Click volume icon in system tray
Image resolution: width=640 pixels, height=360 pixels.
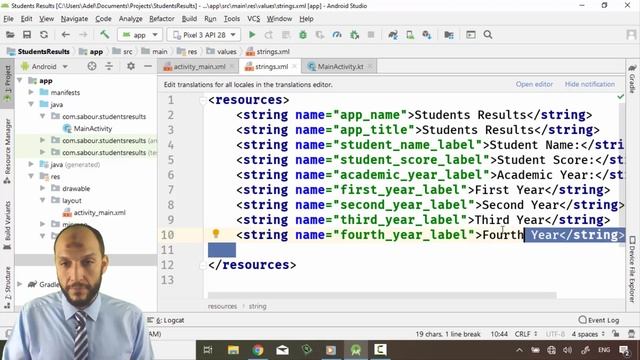(x=568, y=350)
